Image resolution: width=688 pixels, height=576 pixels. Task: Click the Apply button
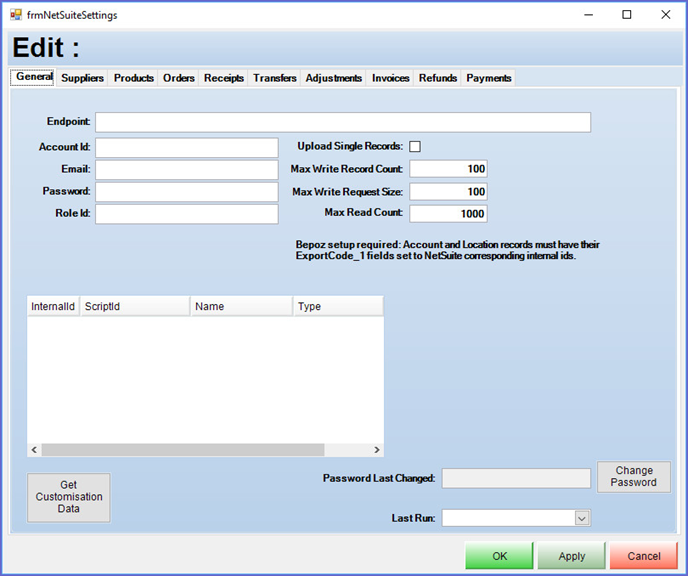(x=571, y=556)
